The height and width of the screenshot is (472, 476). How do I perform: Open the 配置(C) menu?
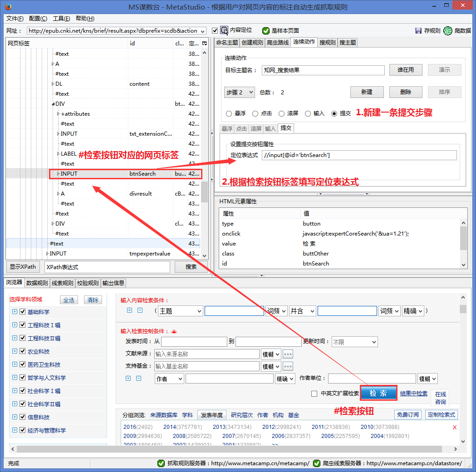pyautogui.click(x=38, y=19)
